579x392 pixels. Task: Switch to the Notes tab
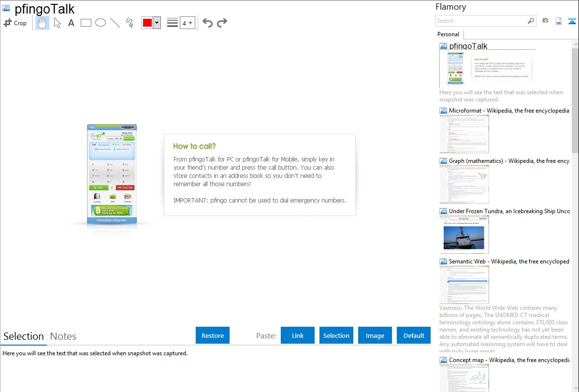click(63, 336)
